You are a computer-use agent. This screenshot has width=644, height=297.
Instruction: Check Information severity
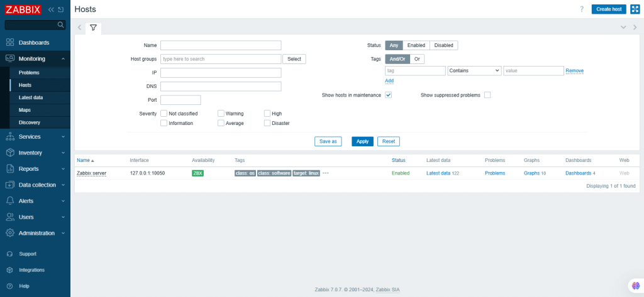tap(164, 123)
